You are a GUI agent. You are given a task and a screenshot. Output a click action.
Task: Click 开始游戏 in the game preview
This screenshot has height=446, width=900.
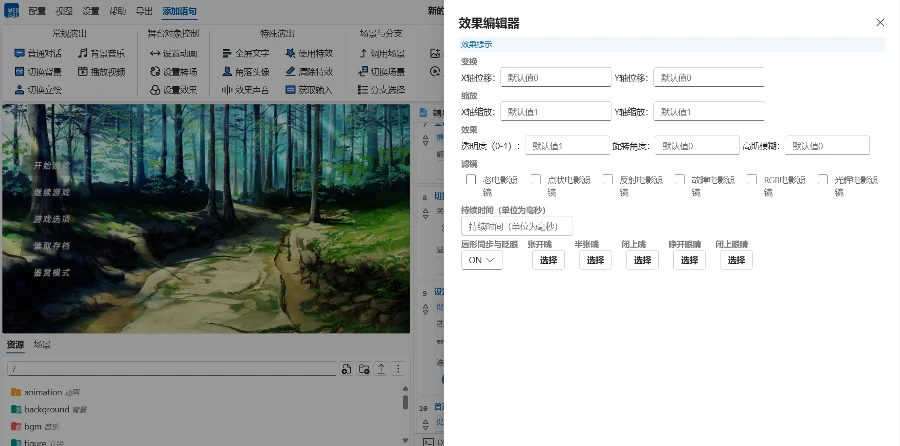click(52, 165)
